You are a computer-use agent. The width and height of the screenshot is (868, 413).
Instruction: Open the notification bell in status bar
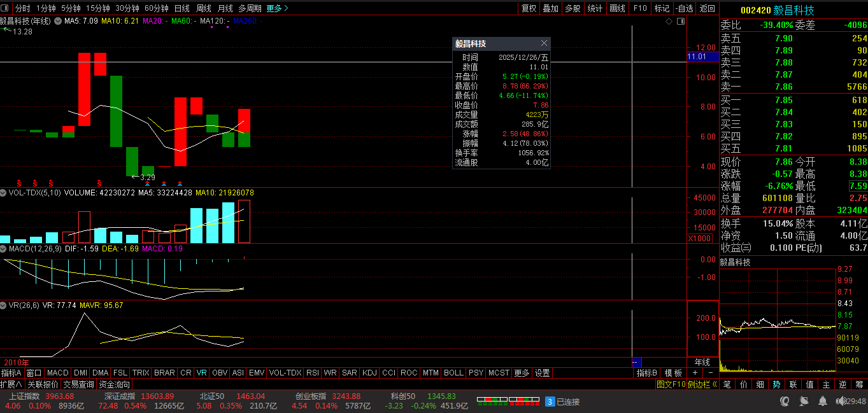pos(823,402)
